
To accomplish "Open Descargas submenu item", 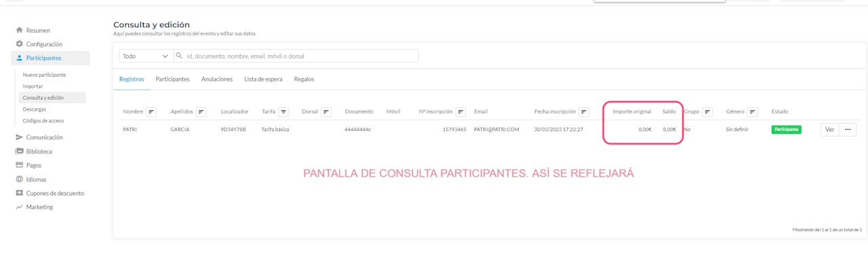I will tap(34, 109).
